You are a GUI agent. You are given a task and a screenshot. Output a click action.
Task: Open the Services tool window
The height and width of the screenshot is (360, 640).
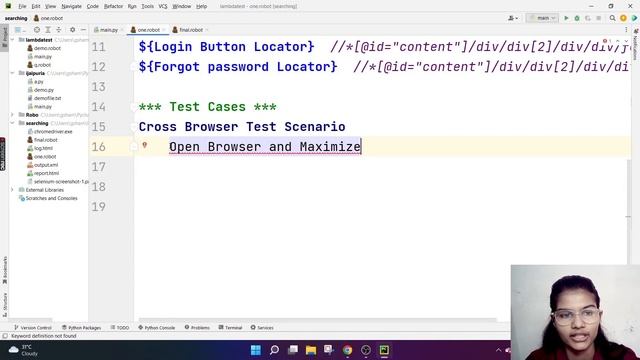262,327
